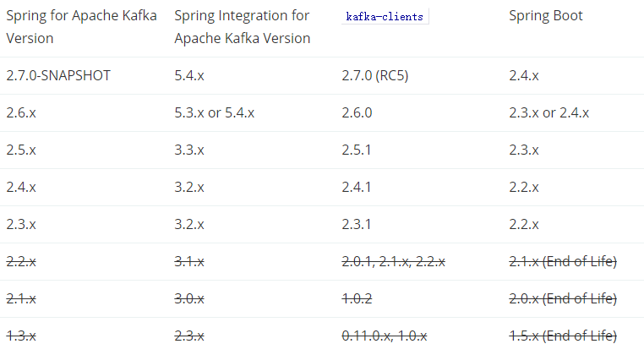This screenshot has height=344, width=644.
Task: Click the Spring Boot column header
Action: (546, 15)
